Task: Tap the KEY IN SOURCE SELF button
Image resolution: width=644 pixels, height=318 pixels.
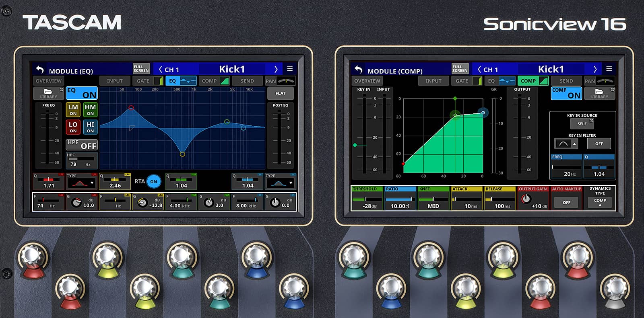Action: [x=582, y=123]
